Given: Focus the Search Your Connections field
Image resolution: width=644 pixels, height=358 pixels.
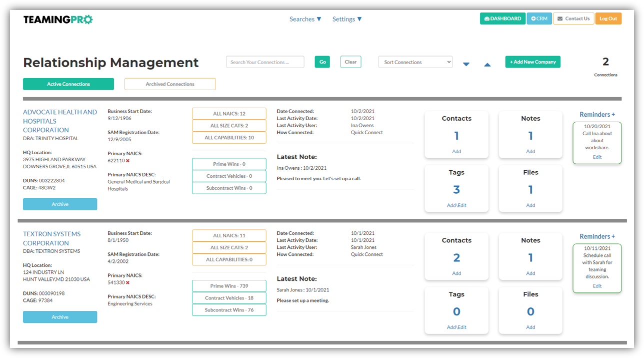Looking at the screenshot, I should click(x=265, y=62).
